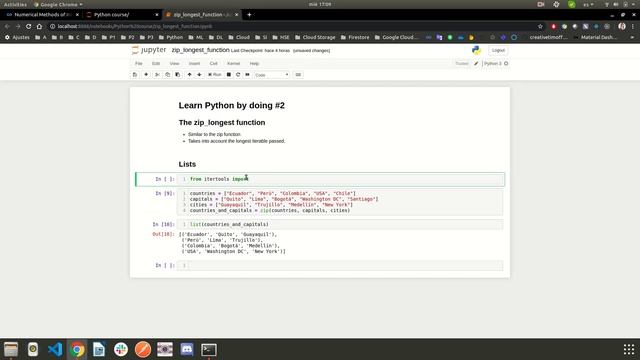The width and height of the screenshot is (640, 360).
Task: Open the Insert menu in Jupyter
Action: (194, 64)
